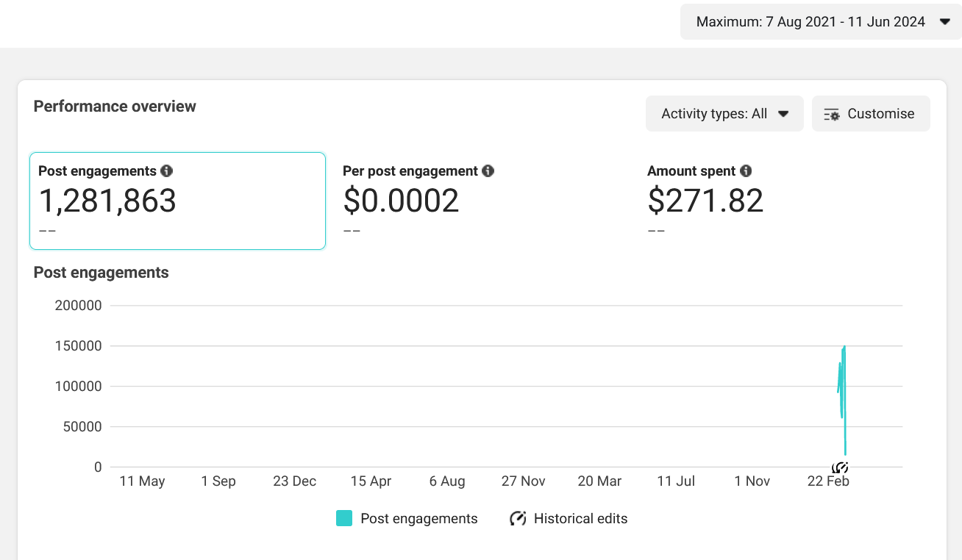Open the Customise button

[x=871, y=114]
